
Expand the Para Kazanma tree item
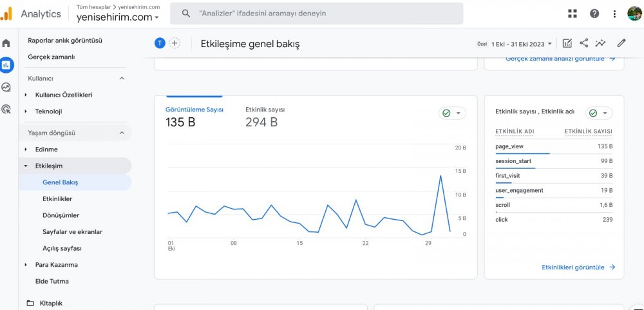[x=26, y=265]
